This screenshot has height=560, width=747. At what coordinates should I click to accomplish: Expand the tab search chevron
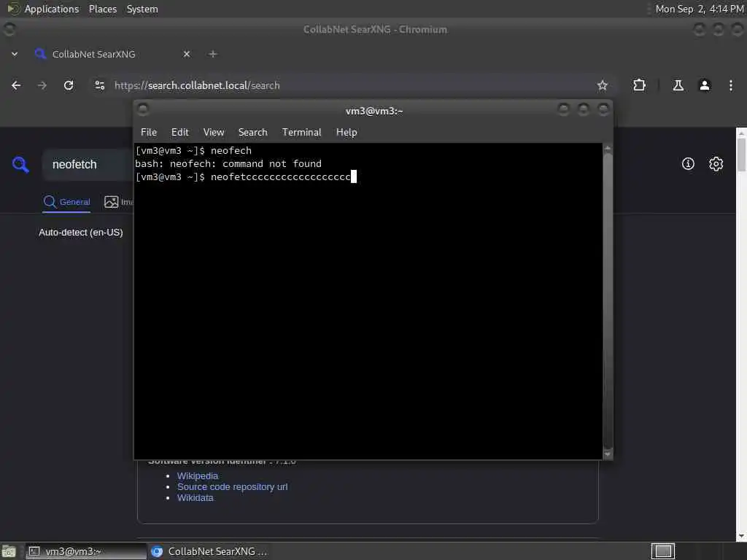pos(15,54)
